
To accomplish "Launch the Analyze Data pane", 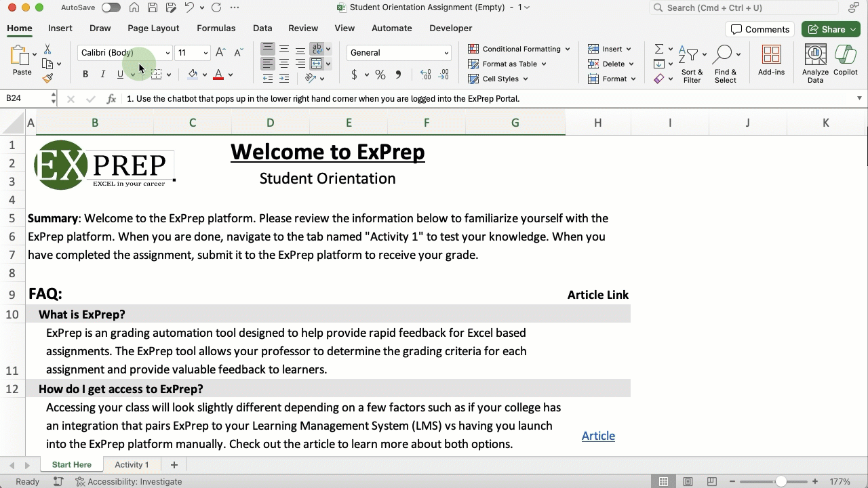I will [815, 61].
